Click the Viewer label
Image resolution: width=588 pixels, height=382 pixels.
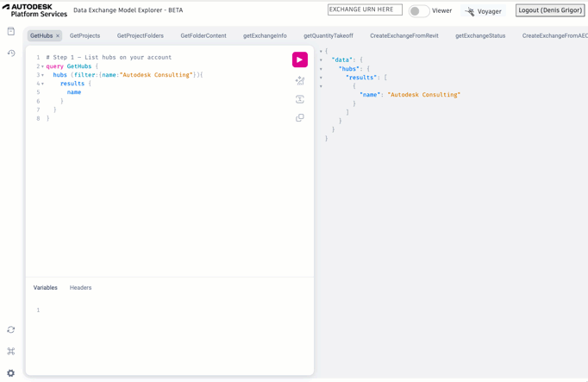(441, 10)
